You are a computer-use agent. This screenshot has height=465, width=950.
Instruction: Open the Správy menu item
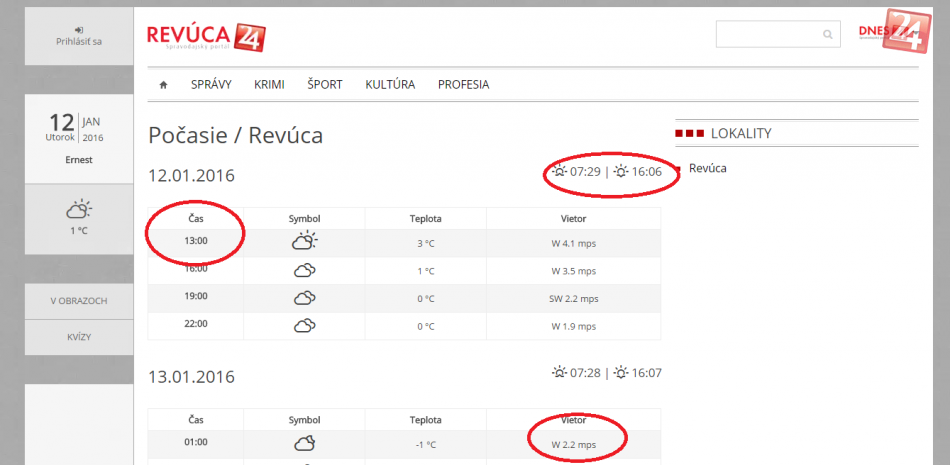click(211, 85)
